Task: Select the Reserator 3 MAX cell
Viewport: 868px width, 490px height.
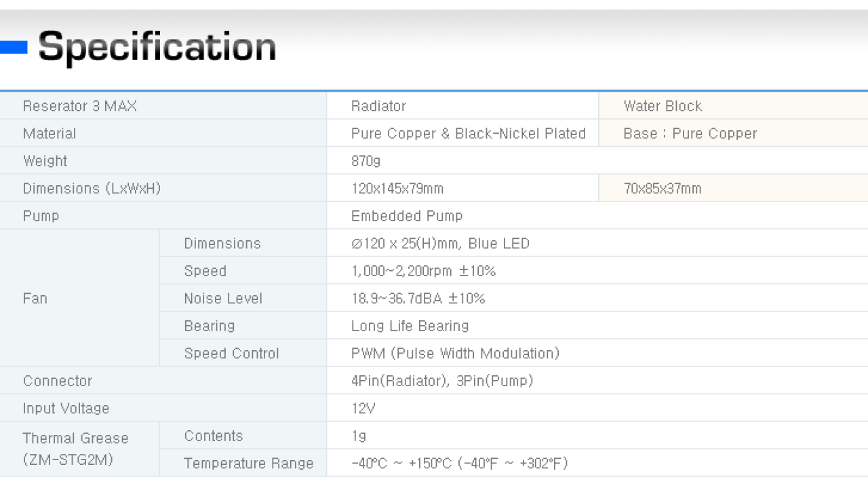Action: point(80,106)
